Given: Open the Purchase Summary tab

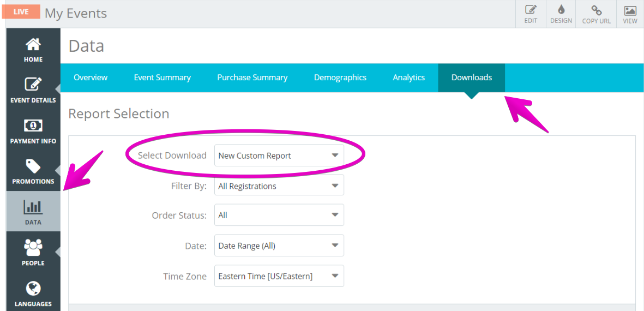Looking at the screenshot, I should pos(252,77).
